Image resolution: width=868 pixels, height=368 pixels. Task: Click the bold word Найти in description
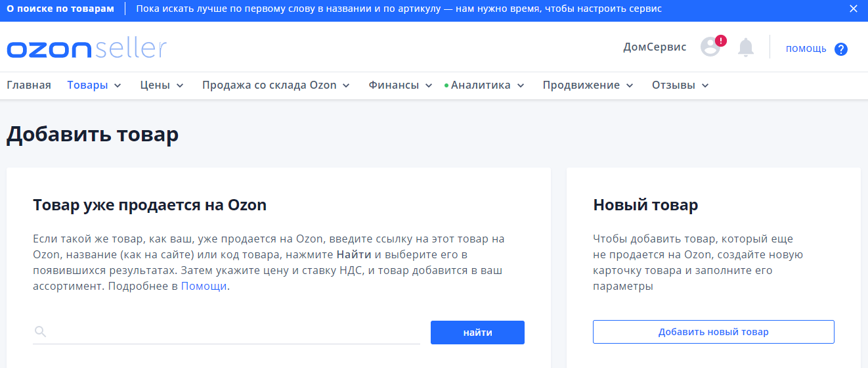(x=354, y=254)
